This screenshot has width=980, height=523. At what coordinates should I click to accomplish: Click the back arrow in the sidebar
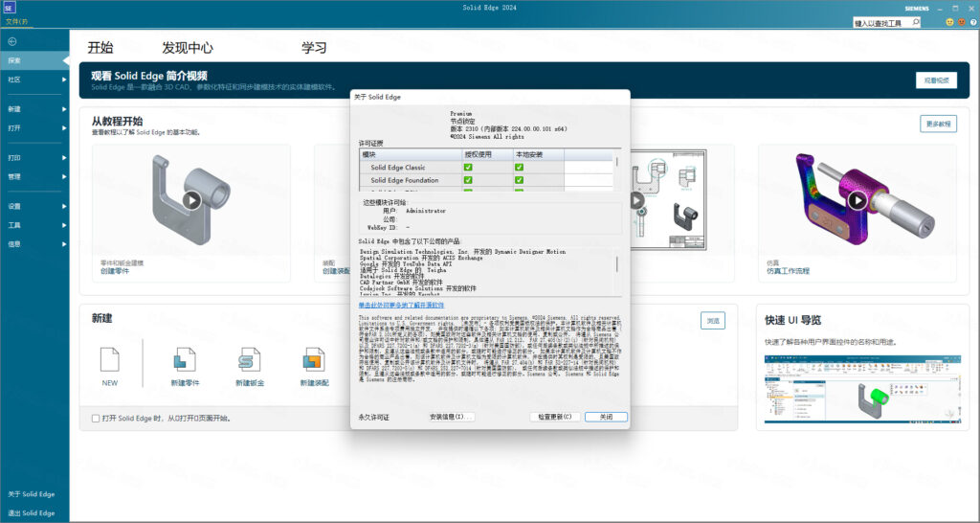[12, 41]
